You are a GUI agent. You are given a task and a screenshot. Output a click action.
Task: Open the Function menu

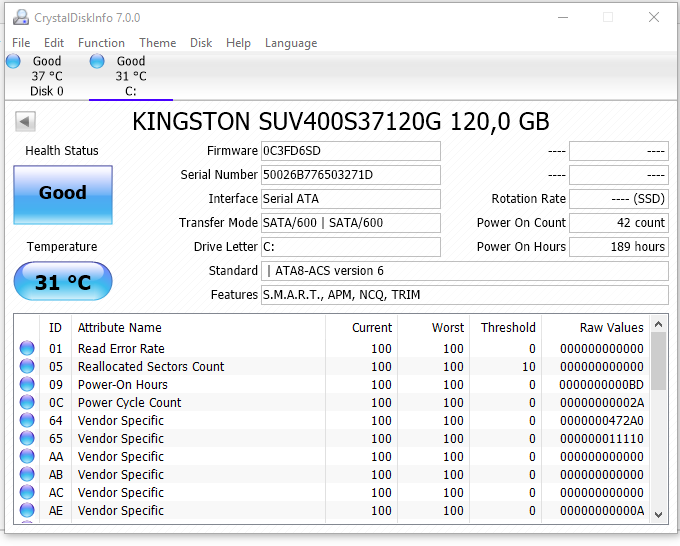coord(101,43)
